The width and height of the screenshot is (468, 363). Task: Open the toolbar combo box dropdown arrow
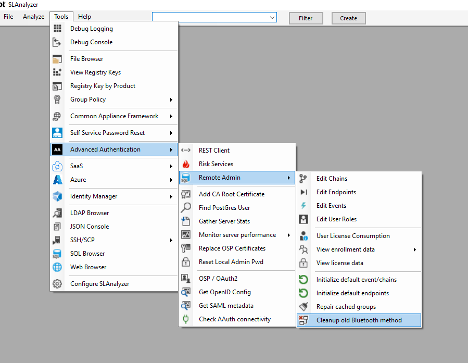[272, 17]
